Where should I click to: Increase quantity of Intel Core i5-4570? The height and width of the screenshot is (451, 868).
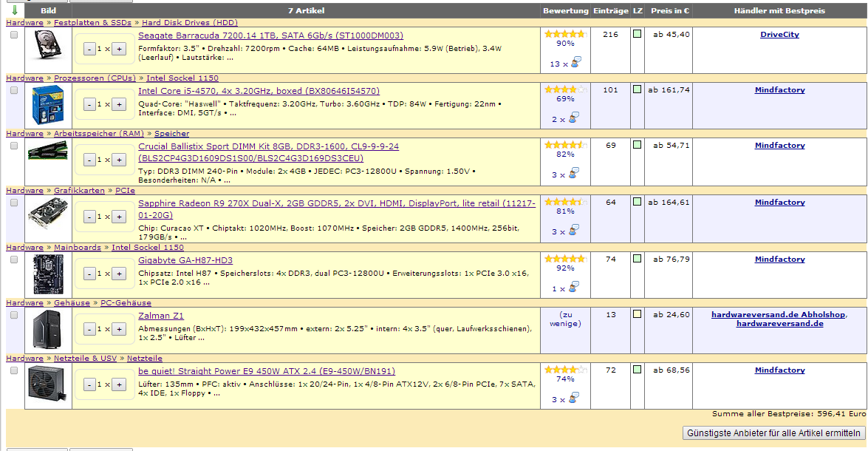[119, 104]
